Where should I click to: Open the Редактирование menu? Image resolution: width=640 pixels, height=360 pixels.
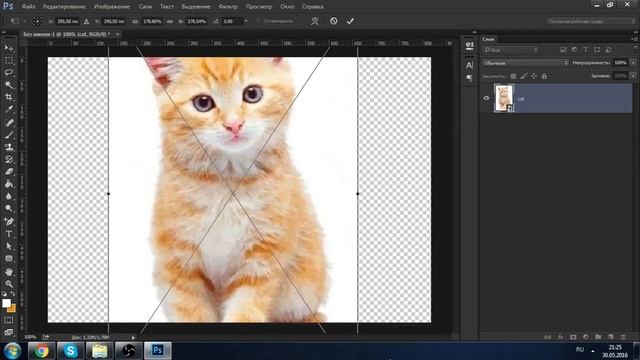(64, 7)
